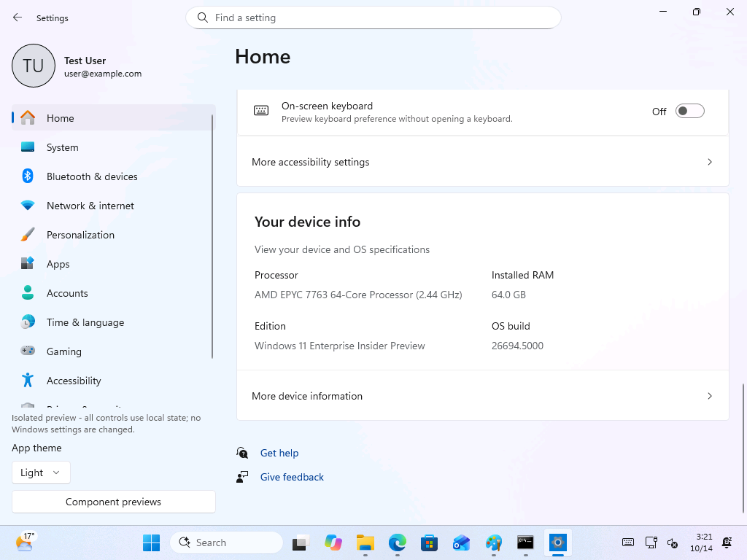Click the Apps icon in the sidebar

pos(28,263)
